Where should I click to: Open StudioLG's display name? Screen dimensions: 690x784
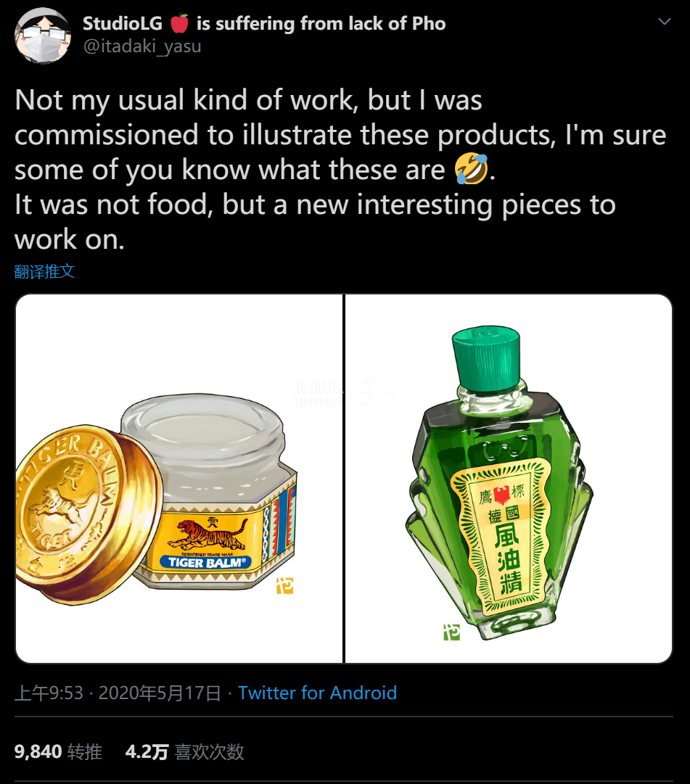123,22
